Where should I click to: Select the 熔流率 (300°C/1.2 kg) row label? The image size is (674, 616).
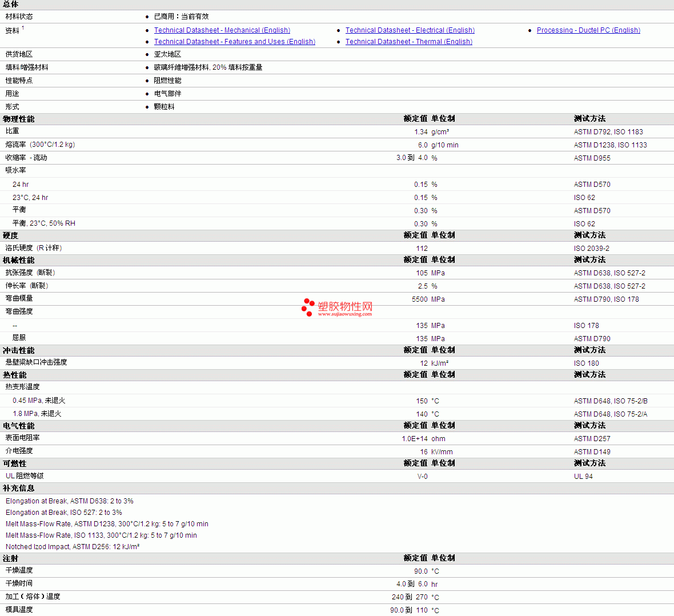pos(40,145)
